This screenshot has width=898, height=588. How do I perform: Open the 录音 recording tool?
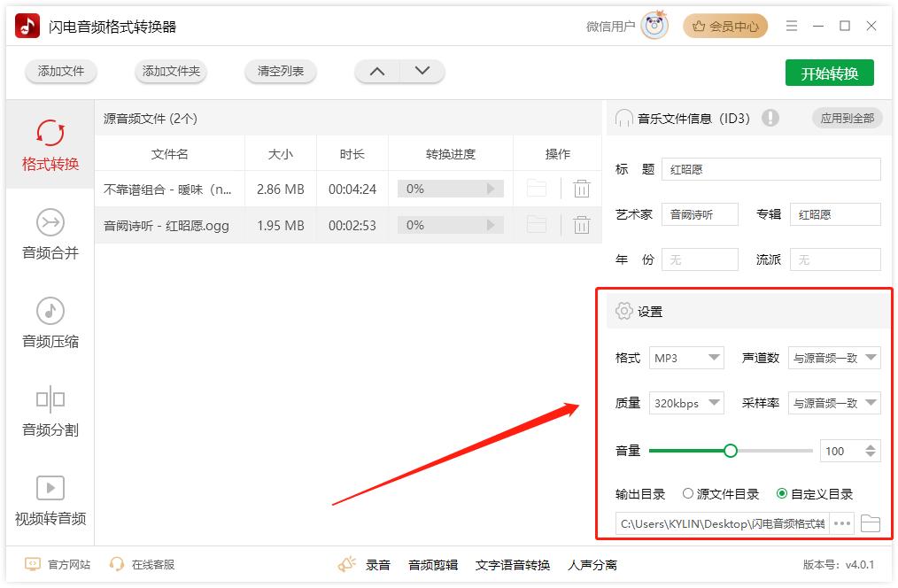[x=381, y=564]
